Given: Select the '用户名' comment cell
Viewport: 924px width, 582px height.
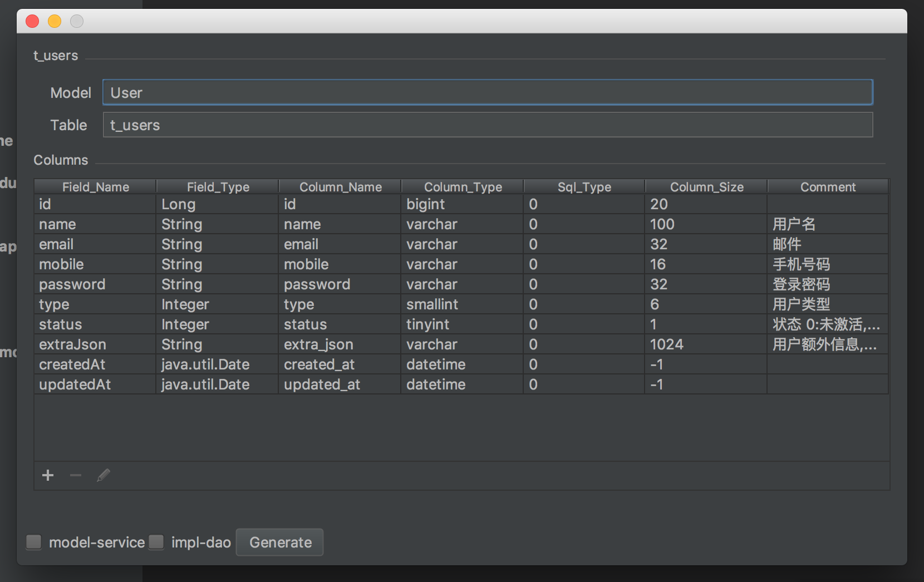Looking at the screenshot, I should [x=828, y=224].
